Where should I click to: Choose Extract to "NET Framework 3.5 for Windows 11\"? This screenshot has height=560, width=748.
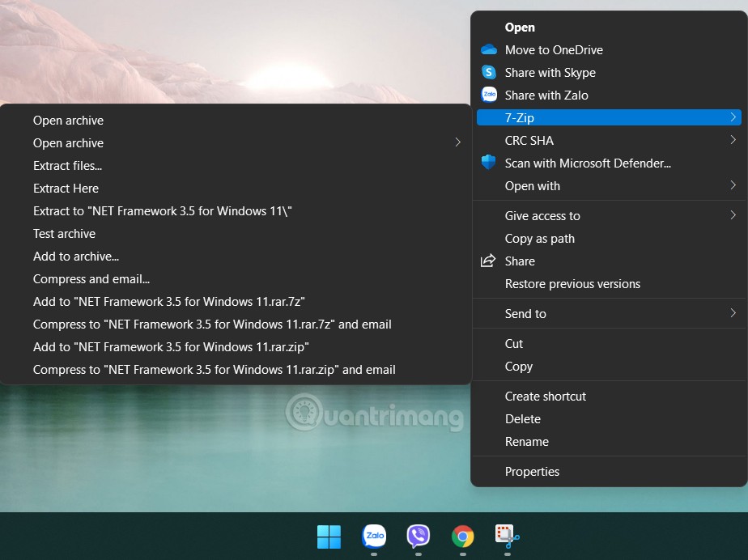pyautogui.click(x=236, y=211)
